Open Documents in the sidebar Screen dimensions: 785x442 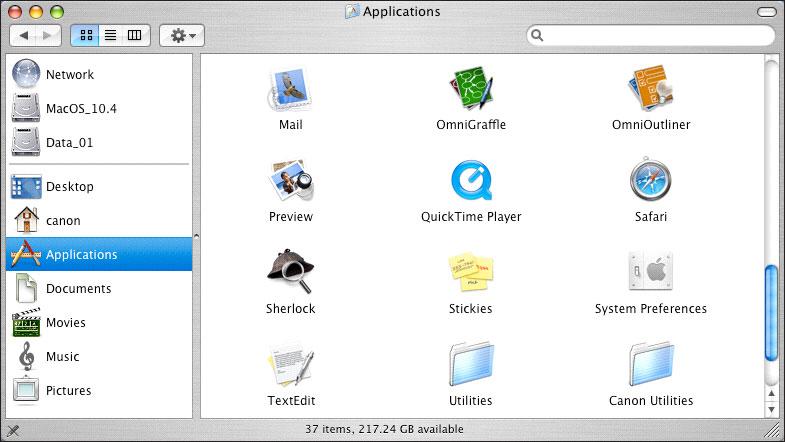[99, 288]
